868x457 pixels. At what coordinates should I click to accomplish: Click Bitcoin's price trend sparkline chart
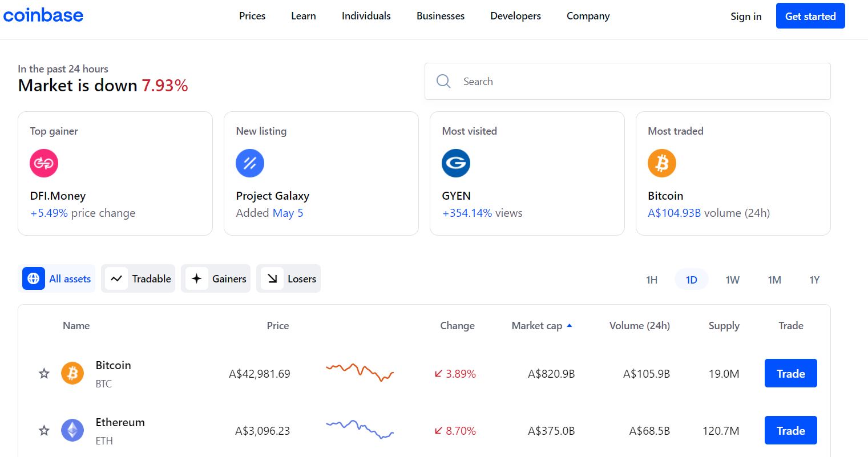(x=360, y=371)
